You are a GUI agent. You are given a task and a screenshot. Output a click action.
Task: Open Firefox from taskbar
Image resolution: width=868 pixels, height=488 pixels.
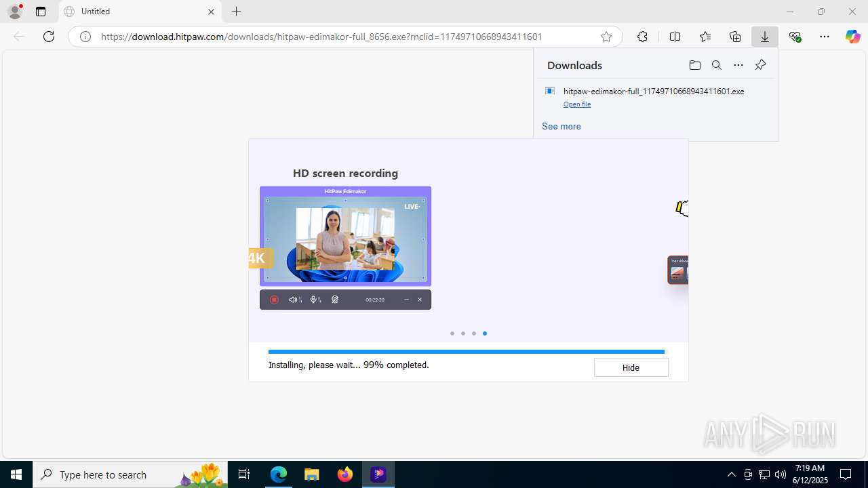coord(345,474)
